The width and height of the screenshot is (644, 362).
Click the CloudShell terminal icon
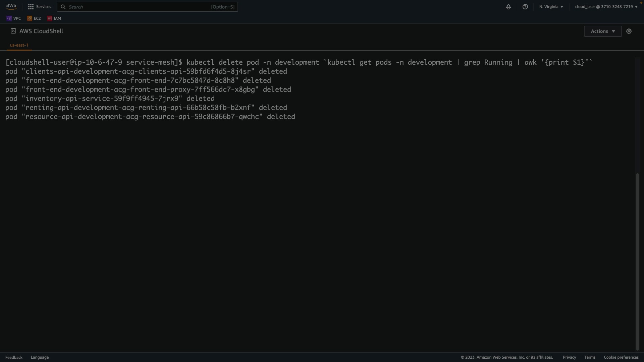pyautogui.click(x=13, y=31)
